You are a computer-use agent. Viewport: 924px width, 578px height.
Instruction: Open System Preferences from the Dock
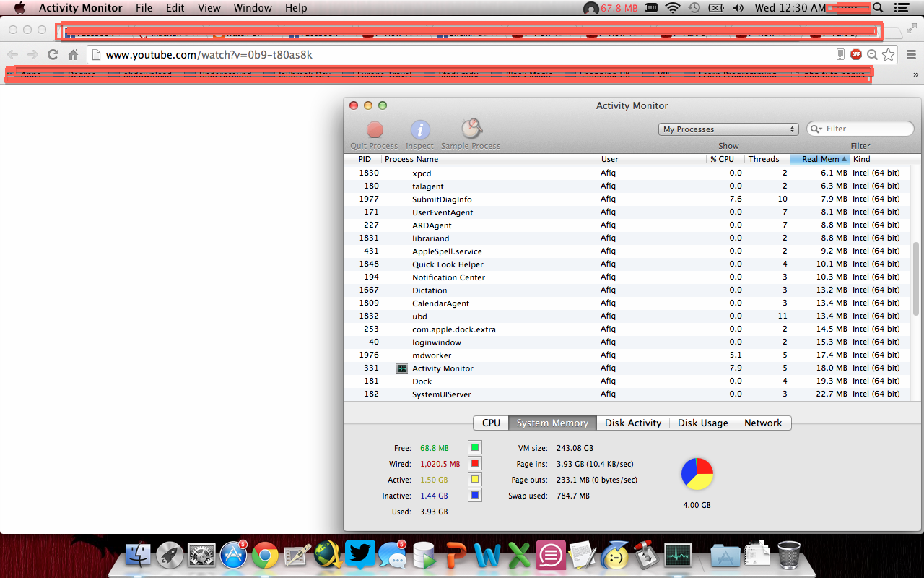coord(201,555)
